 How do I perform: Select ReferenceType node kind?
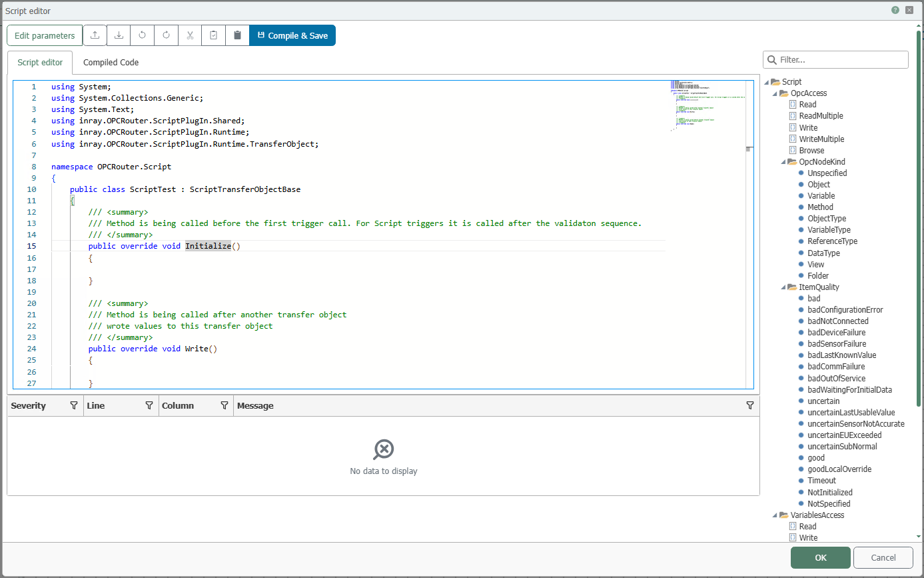pyautogui.click(x=833, y=241)
